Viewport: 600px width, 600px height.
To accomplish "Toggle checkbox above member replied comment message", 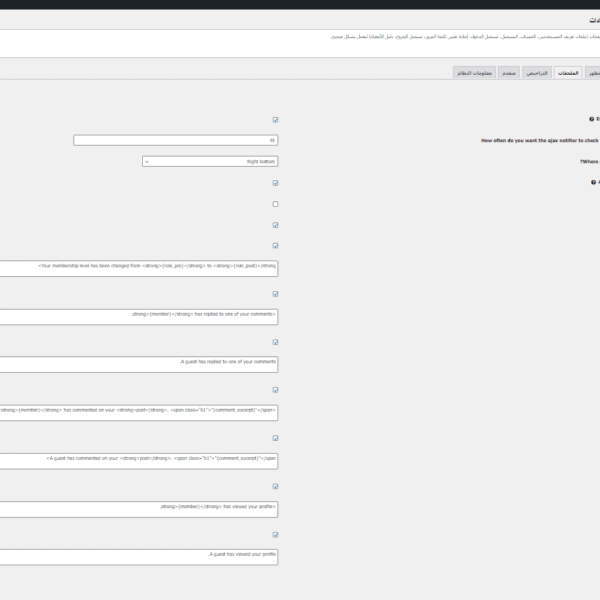I will point(276,294).
